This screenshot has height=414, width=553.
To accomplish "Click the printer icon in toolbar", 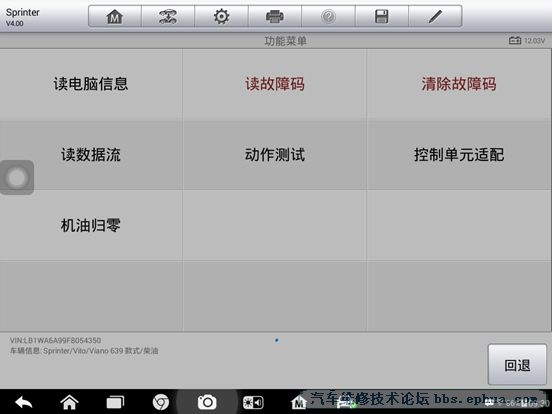I will (x=275, y=16).
